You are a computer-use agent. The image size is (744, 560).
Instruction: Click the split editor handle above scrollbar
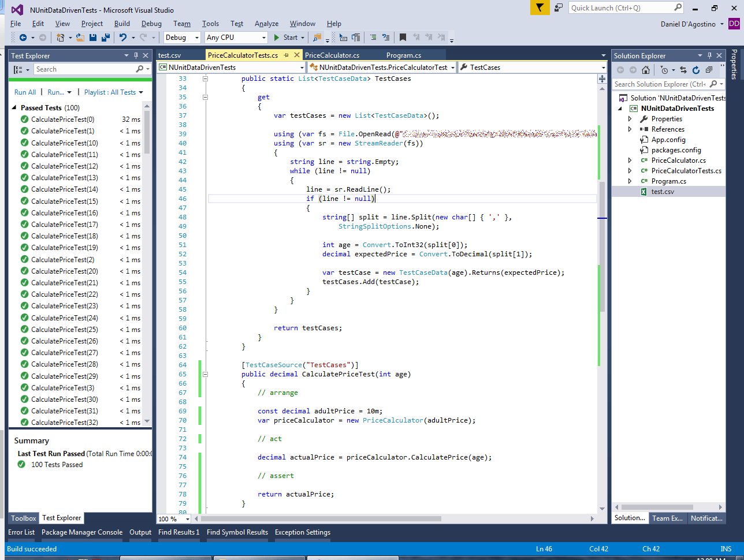coord(602,79)
